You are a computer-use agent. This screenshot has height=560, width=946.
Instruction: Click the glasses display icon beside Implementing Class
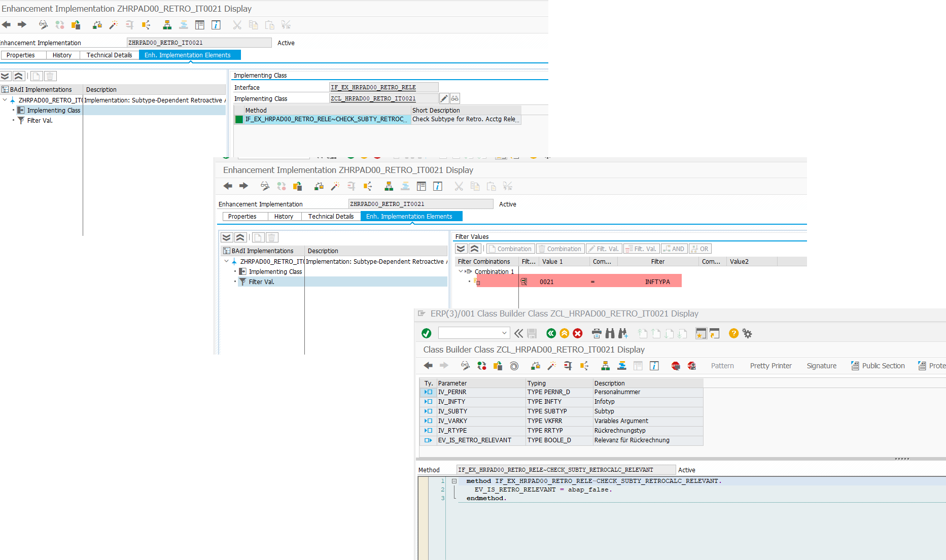454,98
